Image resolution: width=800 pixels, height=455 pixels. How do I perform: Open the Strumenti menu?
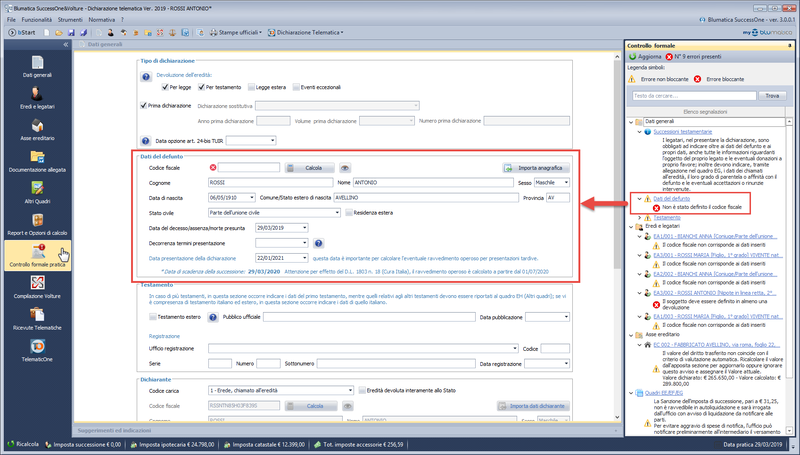point(70,19)
